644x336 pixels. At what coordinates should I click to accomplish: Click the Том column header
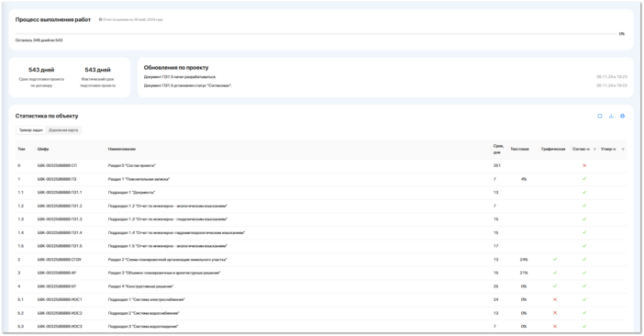pos(21,149)
